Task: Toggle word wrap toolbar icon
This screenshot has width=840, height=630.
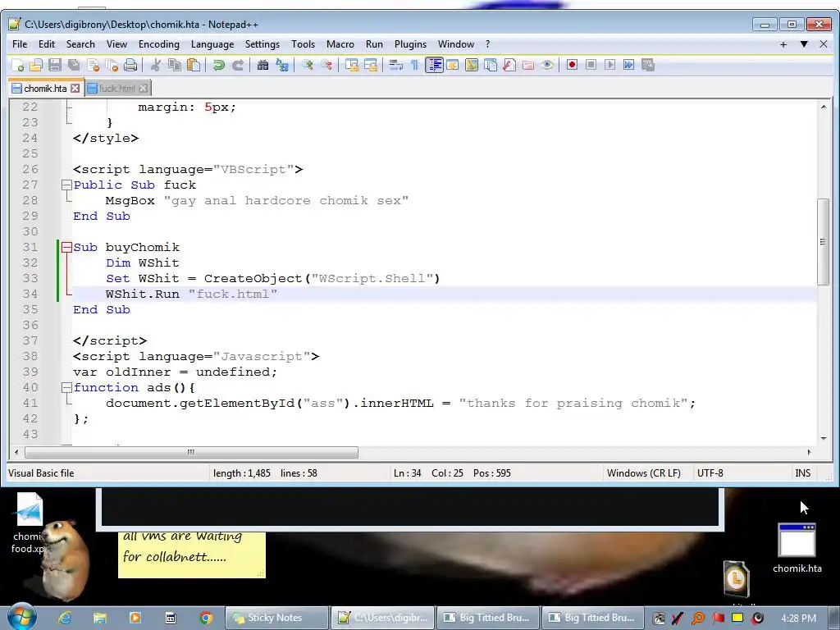Action: [x=396, y=66]
